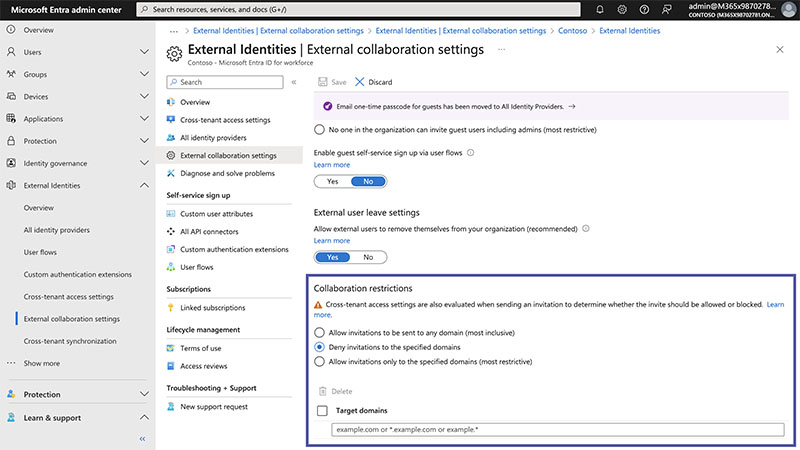Click the Delete trash icon
Image resolution: width=800 pixels, height=450 pixels.
pyautogui.click(x=322, y=391)
